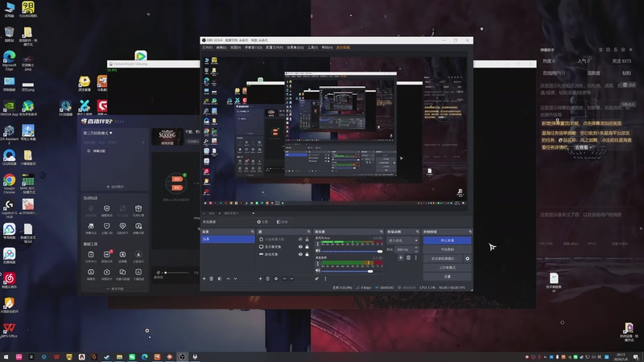This screenshot has height=362, width=644.
Task: Remove selected source in OBS Sources toolbar
Action: tap(268, 278)
